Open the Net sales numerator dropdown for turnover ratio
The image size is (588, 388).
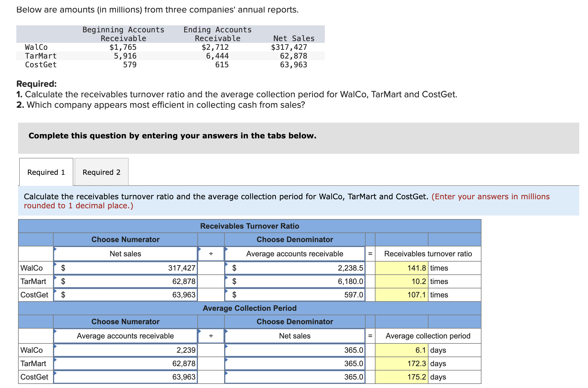pos(125,254)
